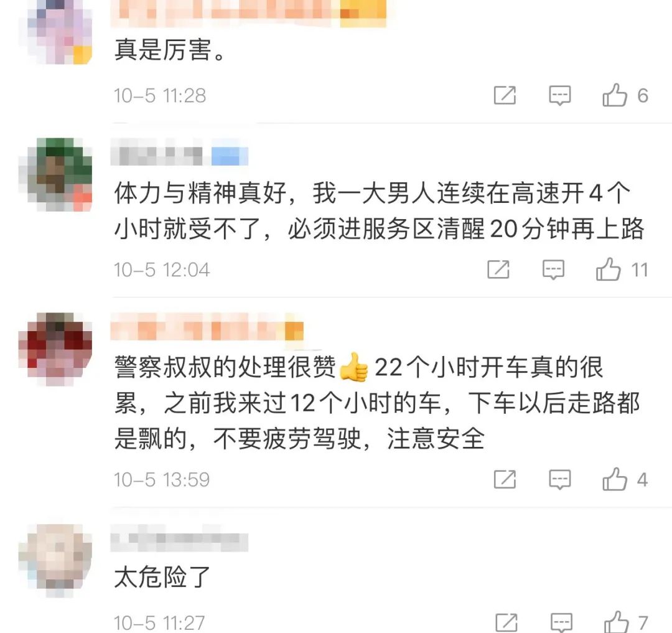Open avatar beside "体力与精神真好" comment

click(x=55, y=174)
